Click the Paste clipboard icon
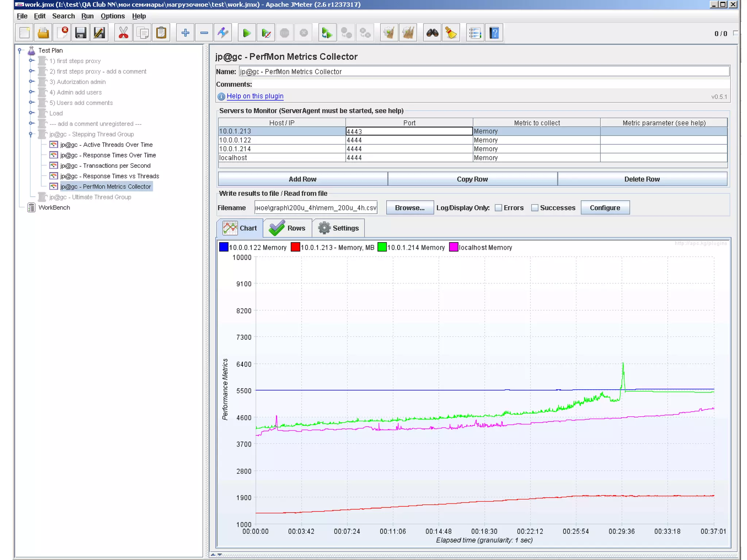This screenshot has height=560, width=747. click(161, 33)
